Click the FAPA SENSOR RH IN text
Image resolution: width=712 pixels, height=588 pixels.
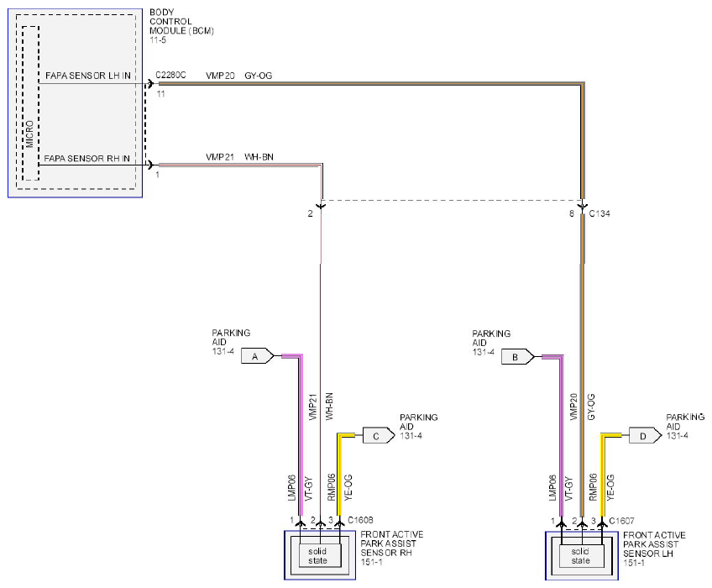pos(86,159)
